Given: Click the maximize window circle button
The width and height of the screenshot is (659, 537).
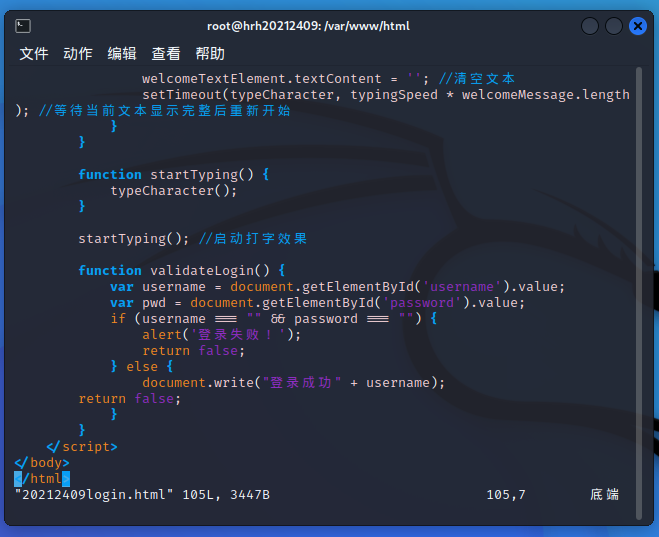Looking at the screenshot, I should coord(614,26).
